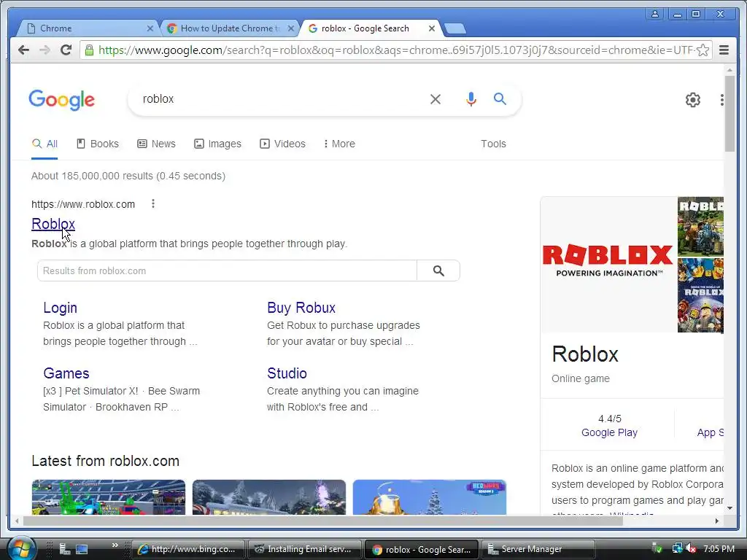This screenshot has height=560, width=747.
Task: Click the 7:05 PM taskbar clock
Action: [719, 549]
